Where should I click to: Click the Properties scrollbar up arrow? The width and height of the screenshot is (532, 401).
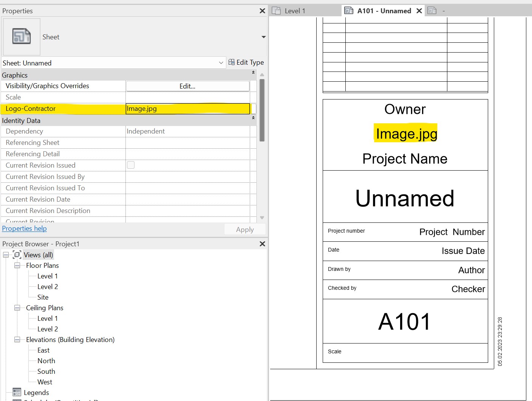[262, 75]
